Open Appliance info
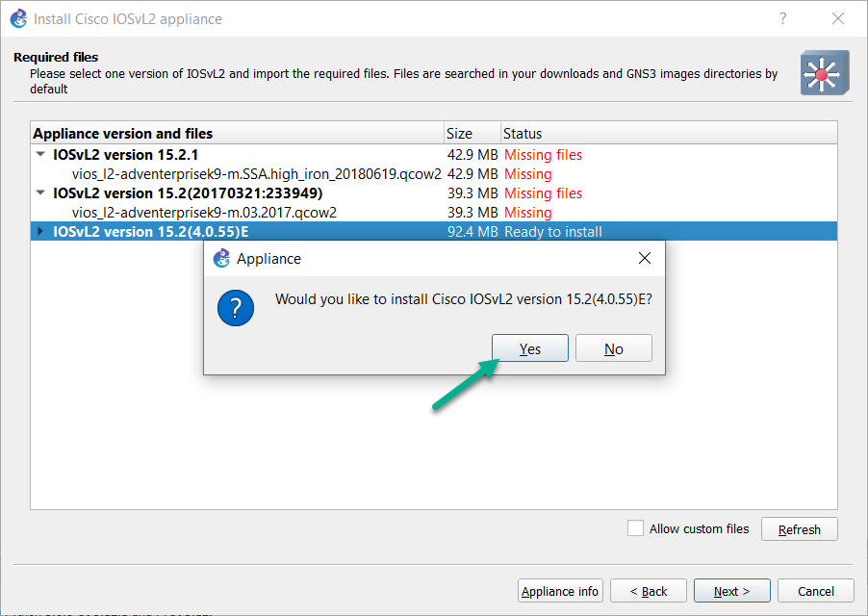This screenshot has height=616, width=868. tap(560, 591)
